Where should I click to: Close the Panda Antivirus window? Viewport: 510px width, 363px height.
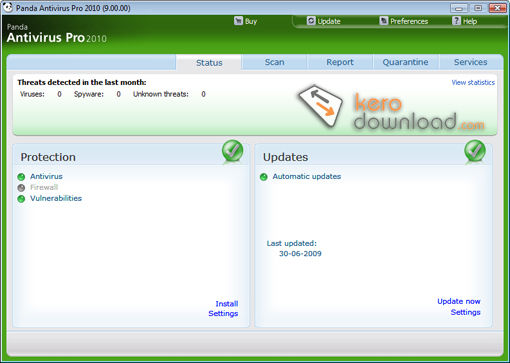click(x=497, y=8)
